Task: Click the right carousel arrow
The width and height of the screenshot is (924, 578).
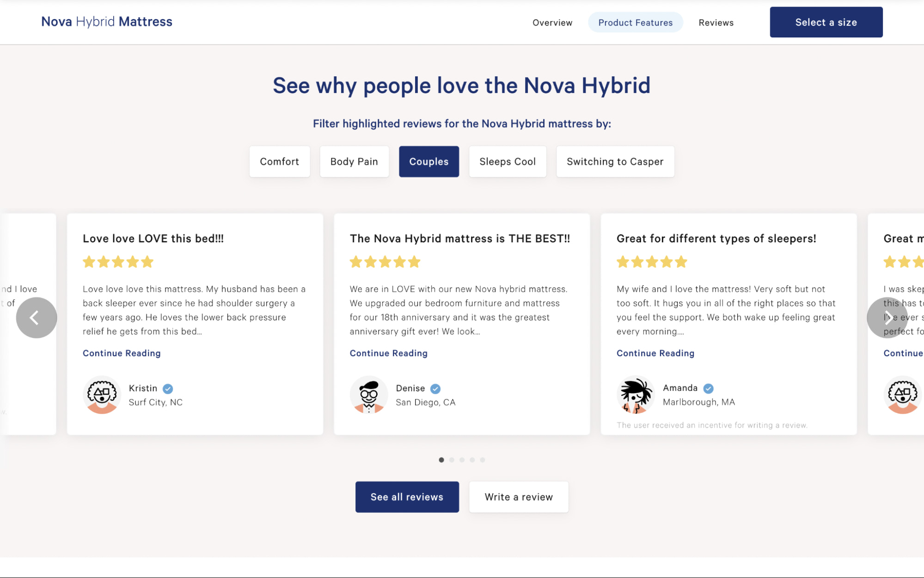Action: pos(887,318)
